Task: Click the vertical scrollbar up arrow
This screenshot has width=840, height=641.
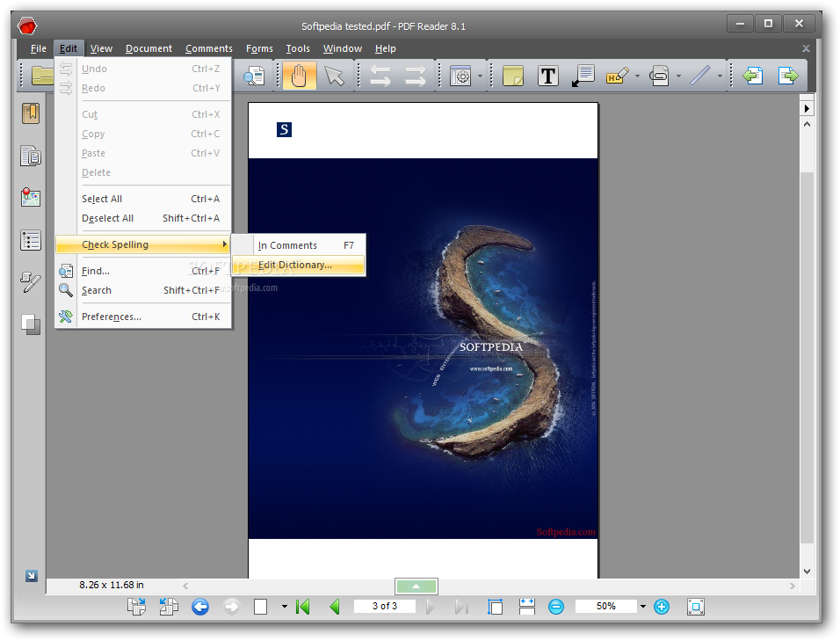Action: (x=807, y=124)
